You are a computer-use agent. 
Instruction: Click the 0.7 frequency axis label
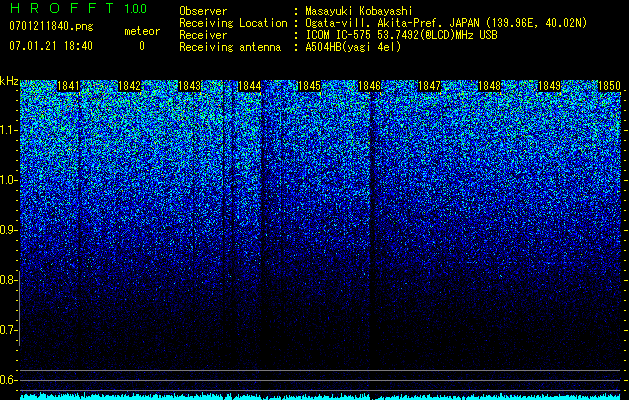pyautogui.click(x=8, y=330)
